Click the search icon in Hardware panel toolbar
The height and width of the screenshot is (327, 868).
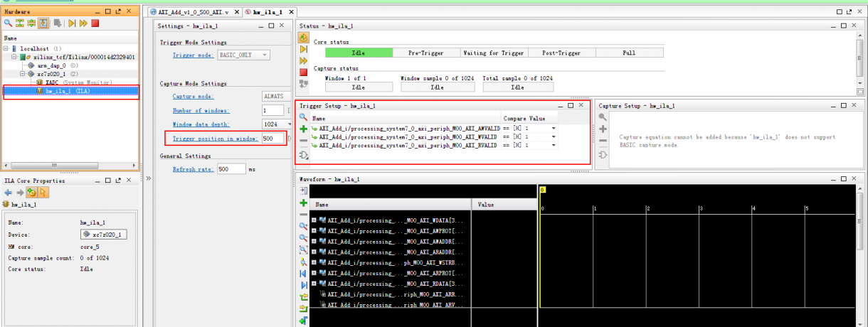pos(9,23)
